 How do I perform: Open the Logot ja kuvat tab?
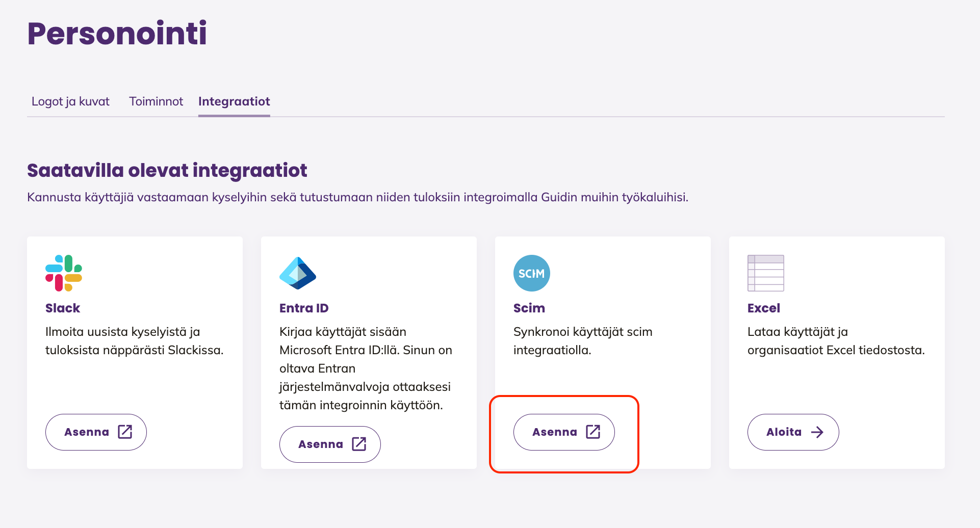[x=70, y=101]
